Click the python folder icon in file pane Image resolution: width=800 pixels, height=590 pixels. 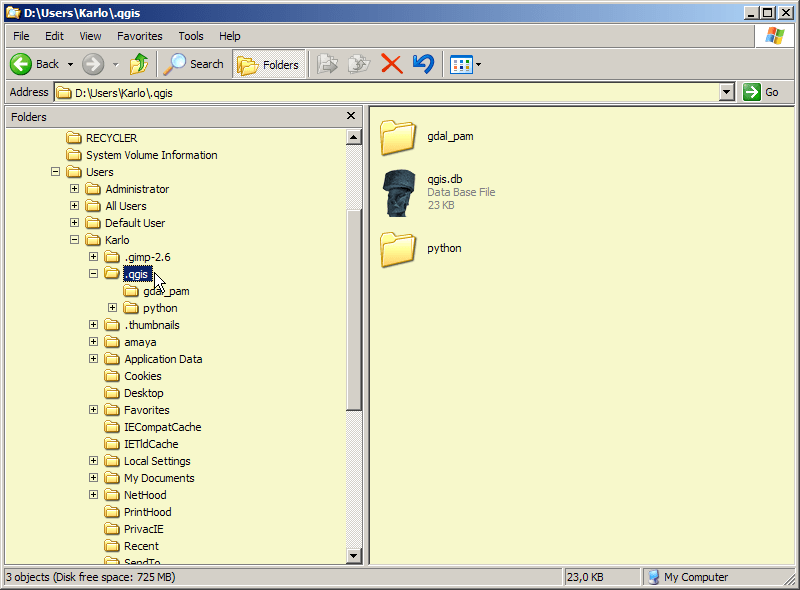[x=398, y=249]
